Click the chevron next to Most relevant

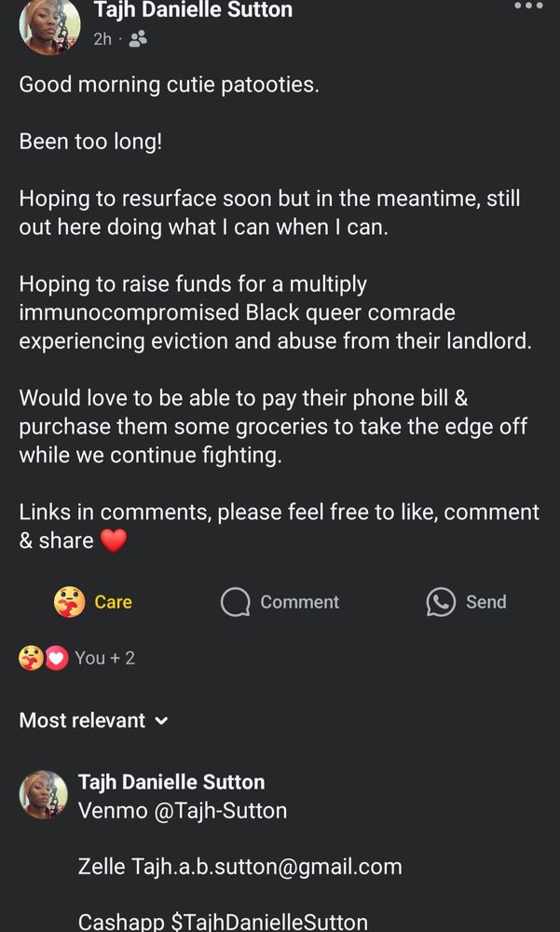(x=160, y=720)
